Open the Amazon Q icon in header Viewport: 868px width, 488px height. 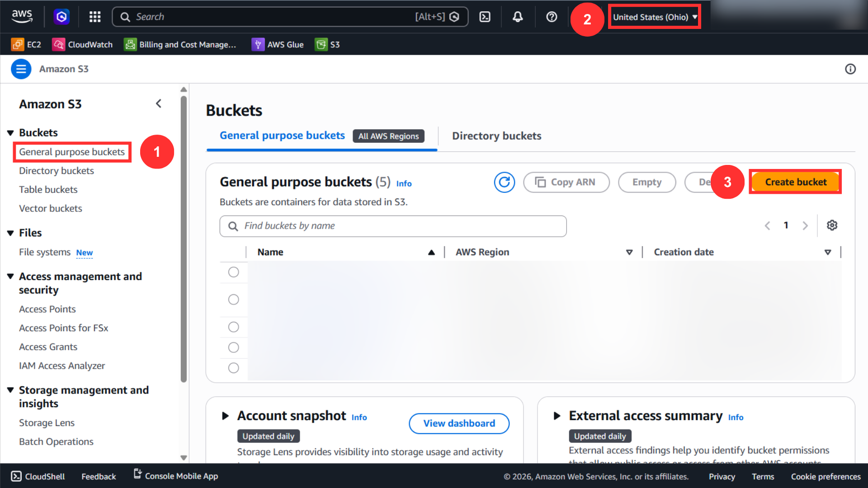point(61,17)
